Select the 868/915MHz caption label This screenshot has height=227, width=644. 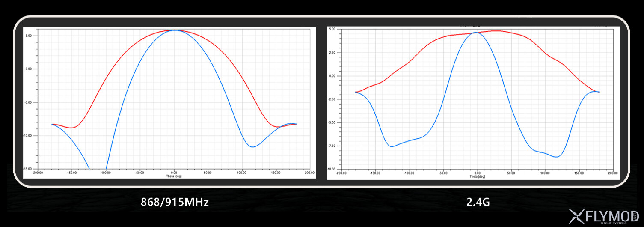[x=175, y=202]
